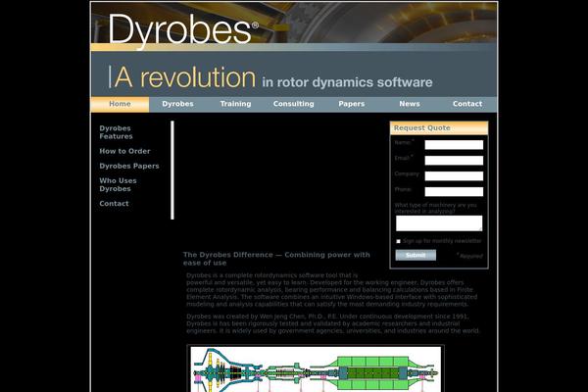The width and height of the screenshot is (588, 392).
Task: Go to the Training tab
Action: (235, 104)
